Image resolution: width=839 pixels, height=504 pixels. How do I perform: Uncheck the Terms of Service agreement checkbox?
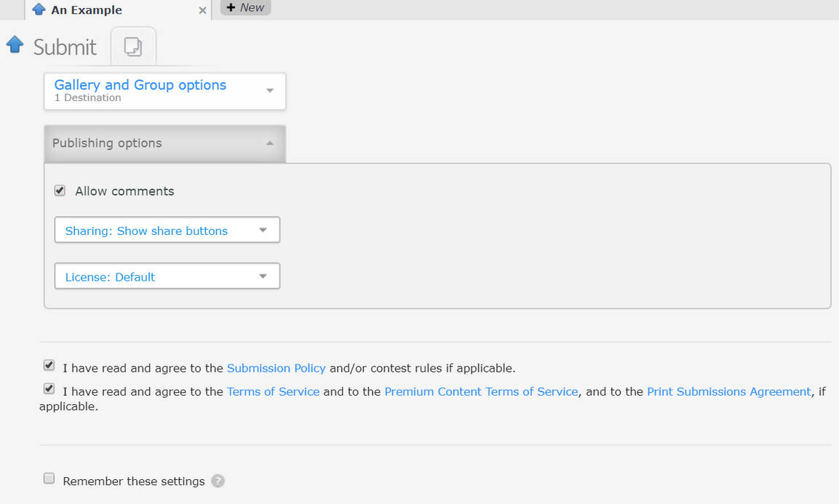[49, 388]
